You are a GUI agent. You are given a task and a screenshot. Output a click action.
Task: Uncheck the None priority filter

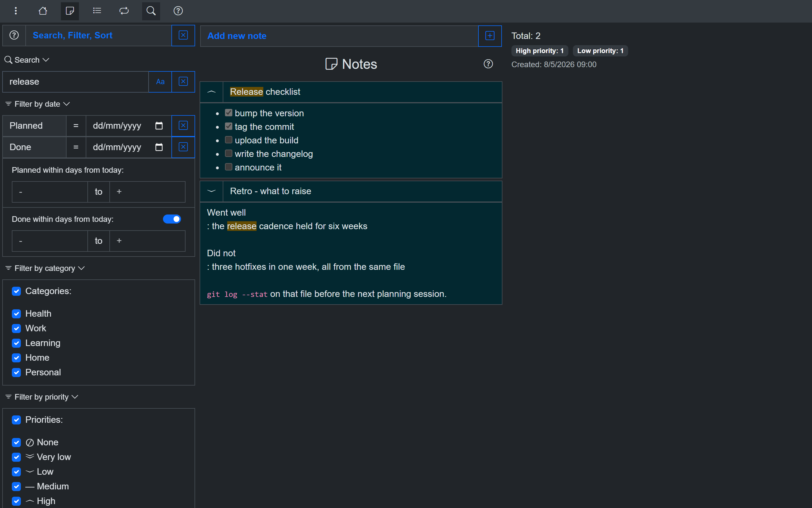[16, 442]
